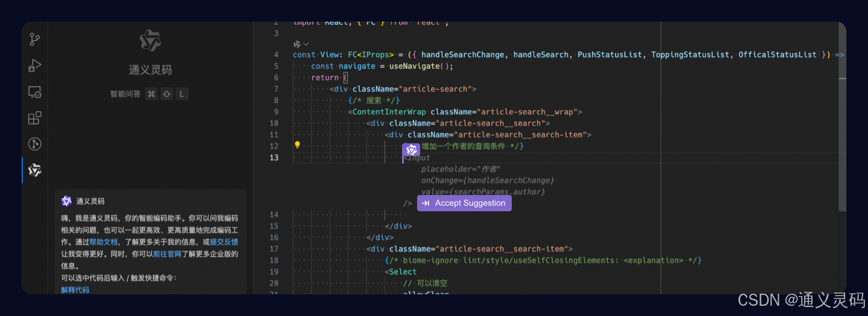Click line number 4 in gutter

click(276, 55)
